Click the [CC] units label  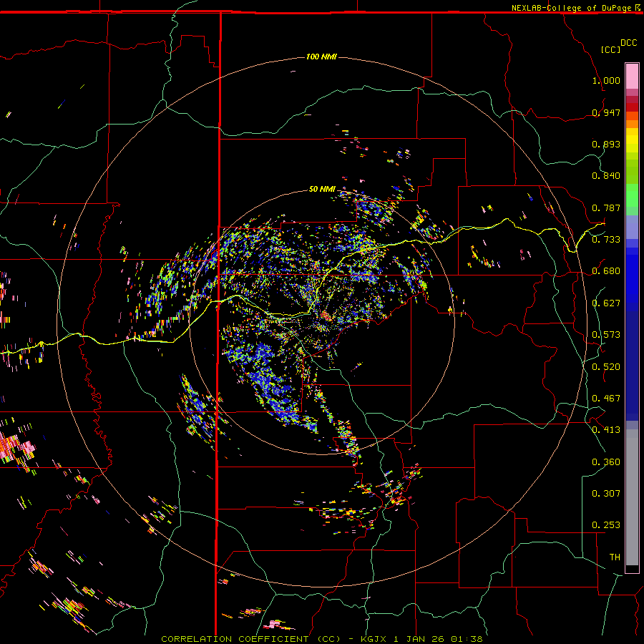[x=610, y=49]
